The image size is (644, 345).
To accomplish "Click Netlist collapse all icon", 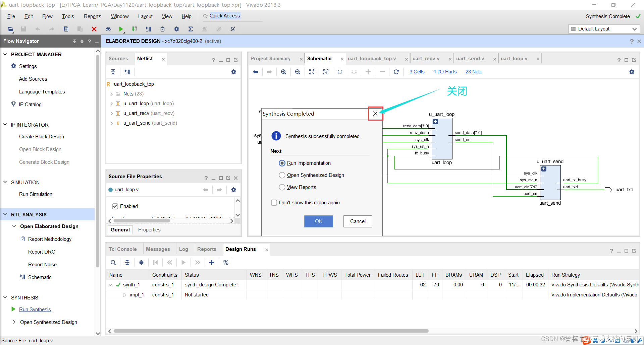I will point(113,72).
